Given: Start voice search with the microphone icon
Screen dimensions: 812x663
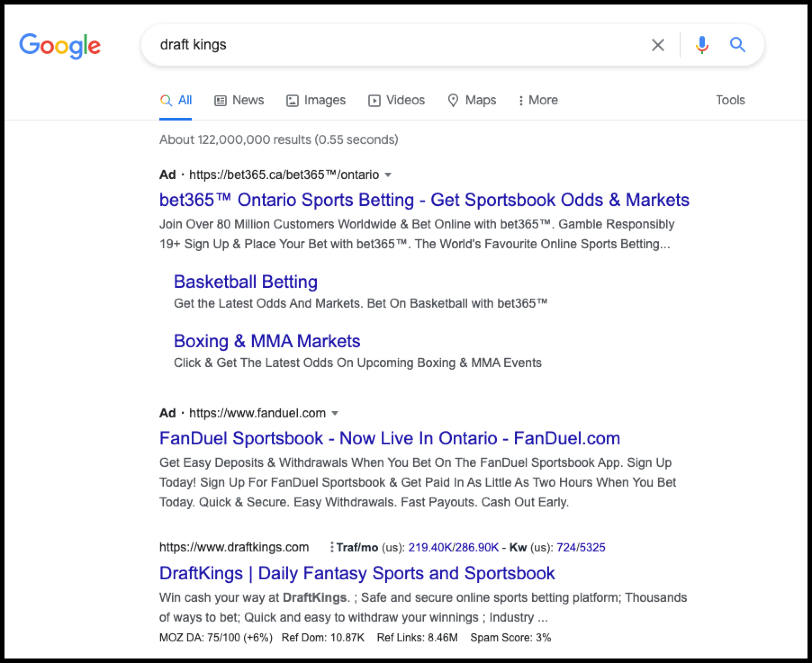Looking at the screenshot, I should click(x=701, y=45).
